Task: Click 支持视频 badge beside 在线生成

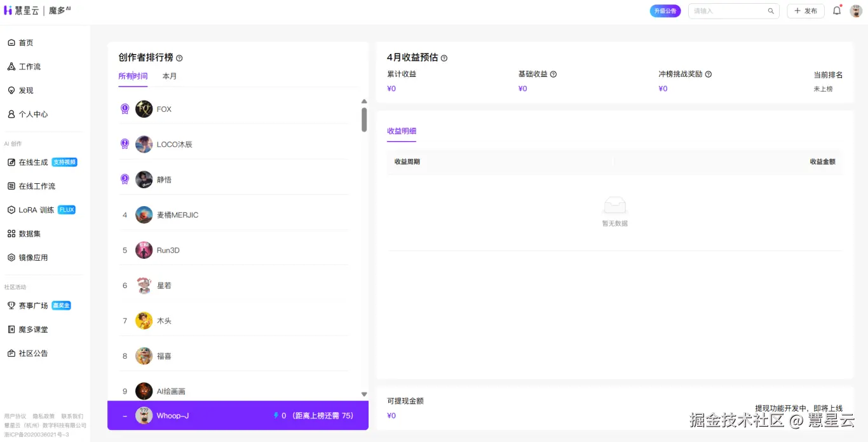Action: tap(65, 162)
